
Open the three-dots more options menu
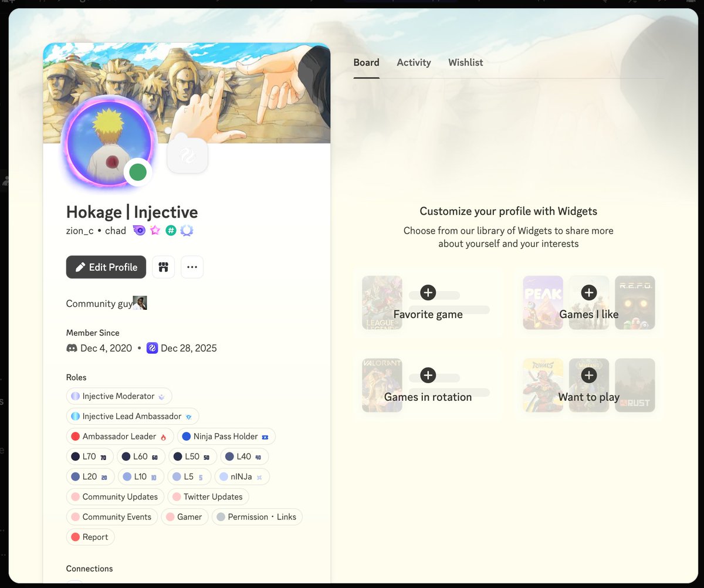192,267
